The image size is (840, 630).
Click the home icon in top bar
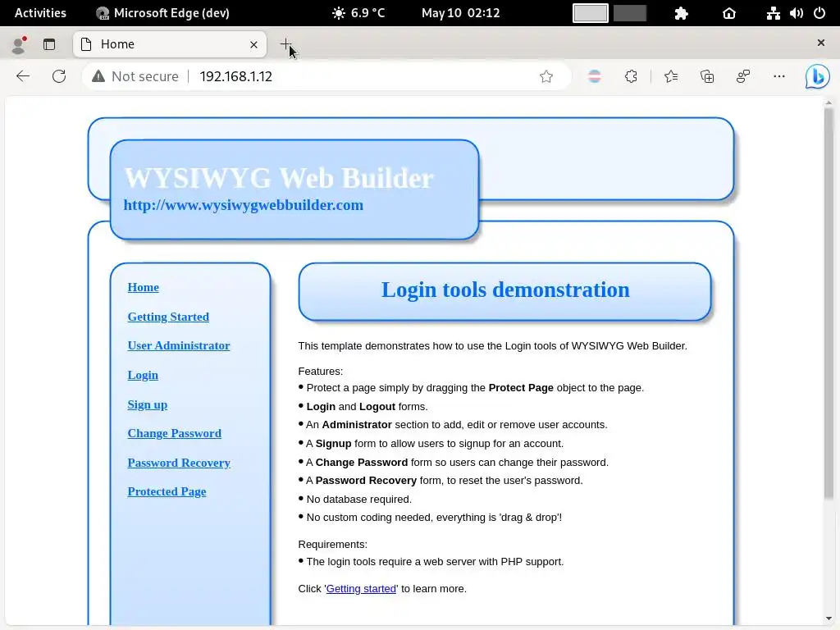click(729, 13)
